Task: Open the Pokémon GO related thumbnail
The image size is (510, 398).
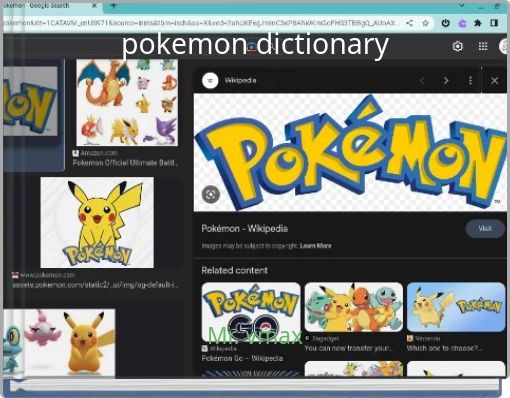Action: (x=251, y=312)
